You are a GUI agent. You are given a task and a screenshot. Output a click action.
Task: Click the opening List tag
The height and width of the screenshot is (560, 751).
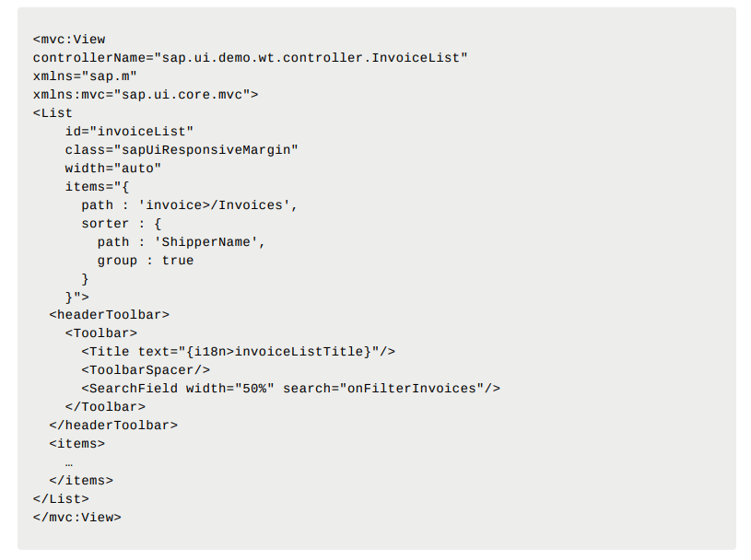pos(53,113)
